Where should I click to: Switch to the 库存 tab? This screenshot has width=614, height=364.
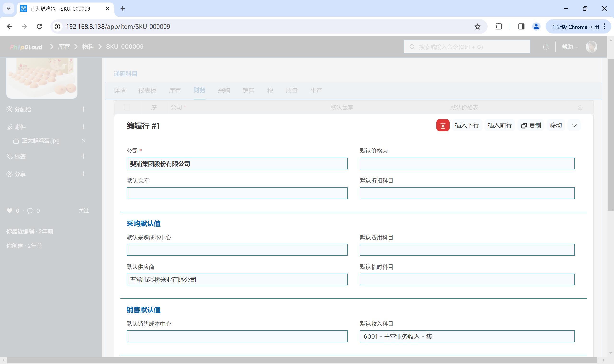point(175,90)
